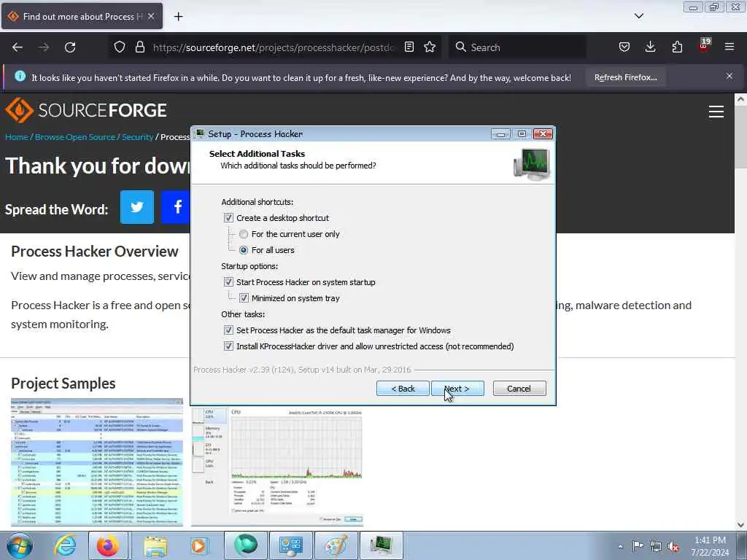
Task: Switch to Process Hacker setup in taskbar
Action: click(382, 545)
